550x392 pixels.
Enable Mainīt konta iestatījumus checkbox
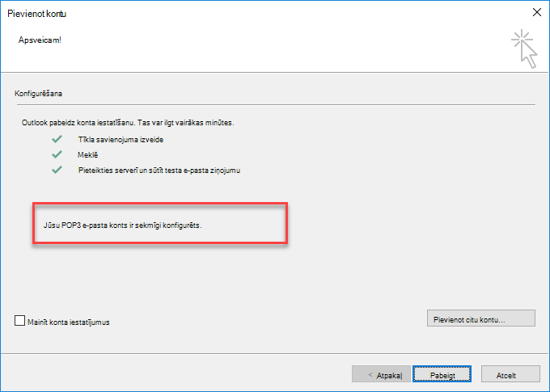19,321
